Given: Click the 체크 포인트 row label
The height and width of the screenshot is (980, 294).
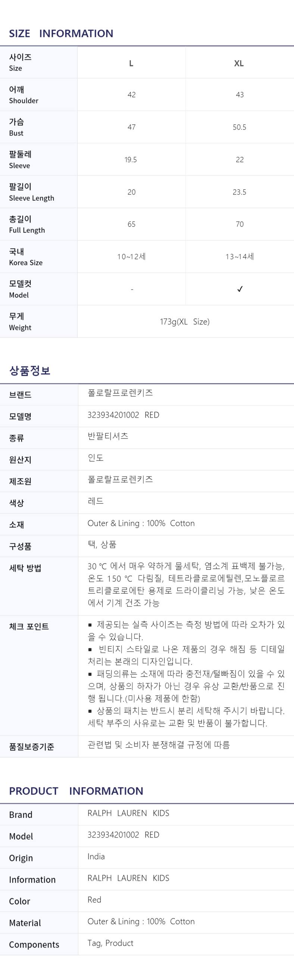Looking at the screenshot, I should 29,627.
